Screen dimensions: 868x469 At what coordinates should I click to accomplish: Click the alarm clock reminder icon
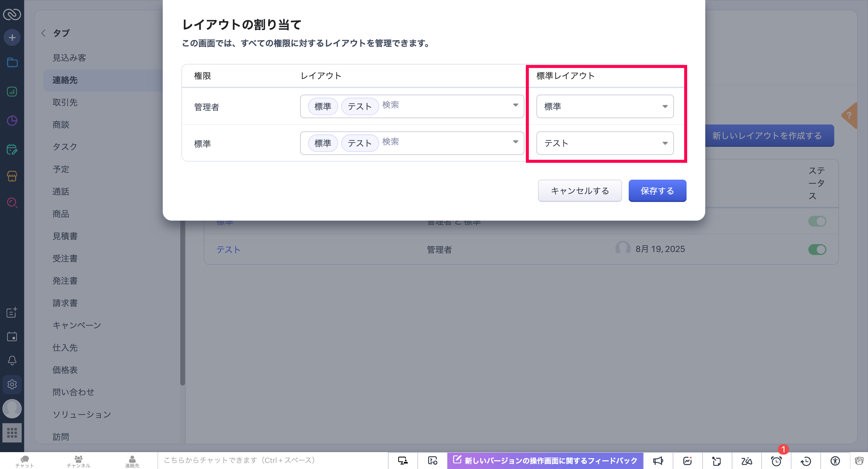point(776,461)
